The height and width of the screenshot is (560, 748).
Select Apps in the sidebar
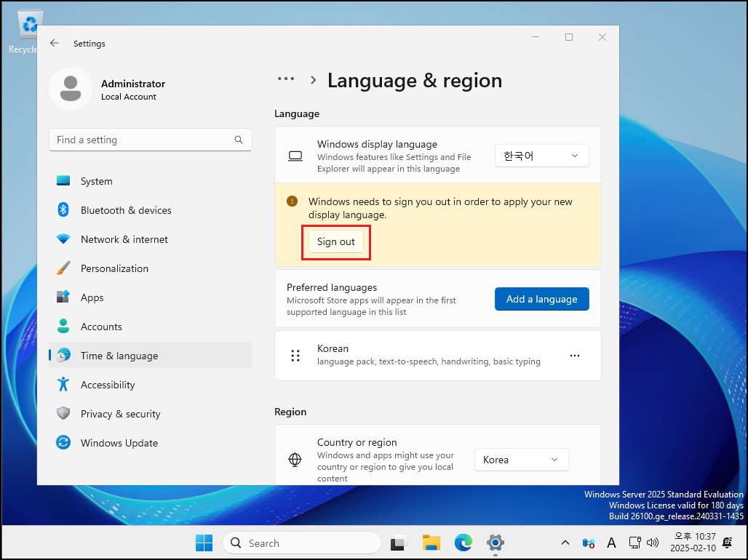pyautogui.click(x=151, y=297)
